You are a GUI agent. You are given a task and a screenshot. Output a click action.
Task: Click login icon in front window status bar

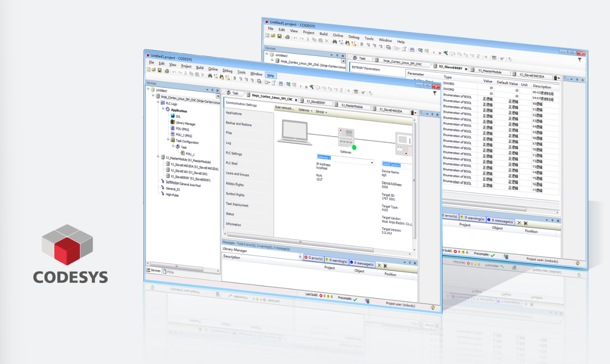click(367, 301)
